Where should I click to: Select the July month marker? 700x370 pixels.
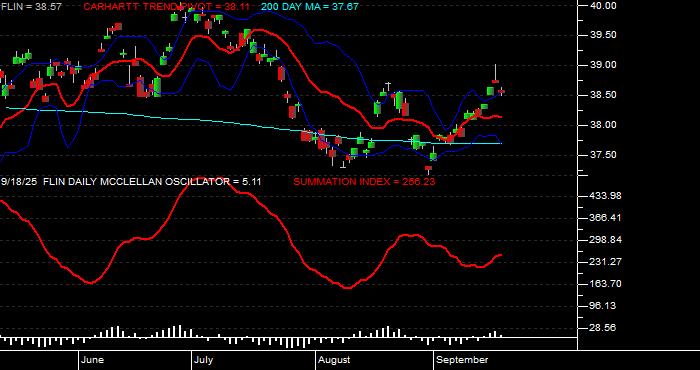[204, 360]
